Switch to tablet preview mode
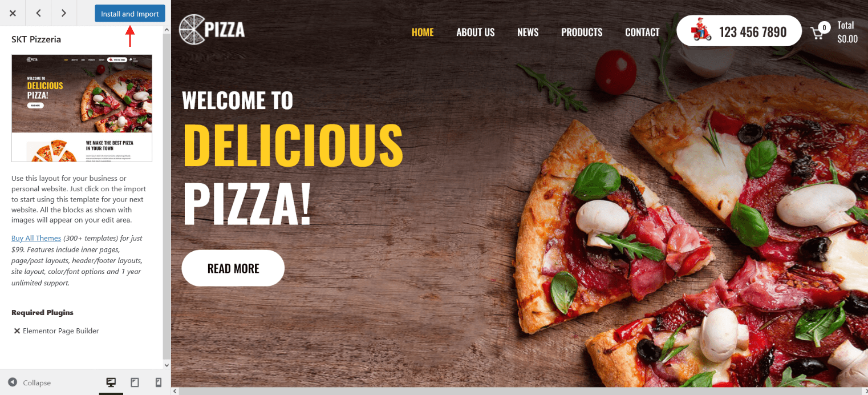 click(135, 382)
